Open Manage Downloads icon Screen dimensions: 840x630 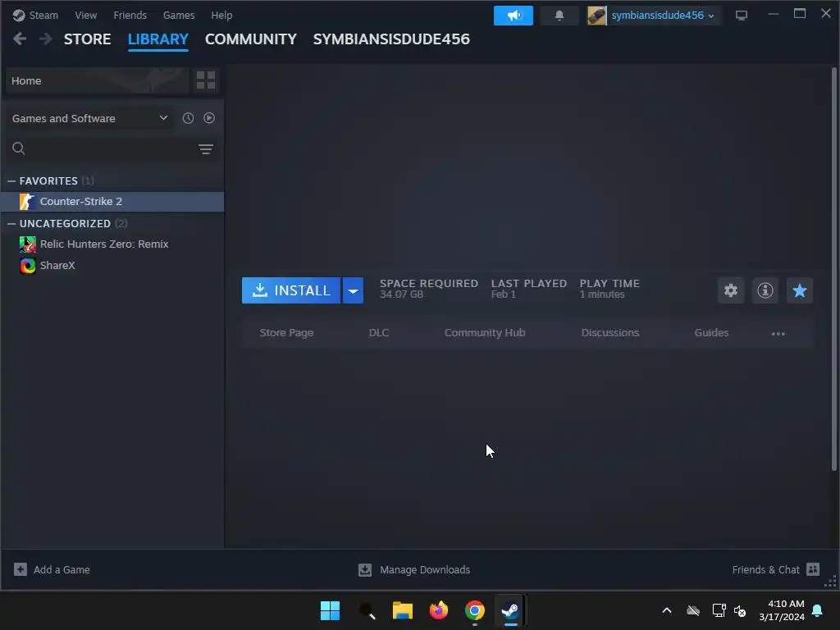[x=365, y=569]
